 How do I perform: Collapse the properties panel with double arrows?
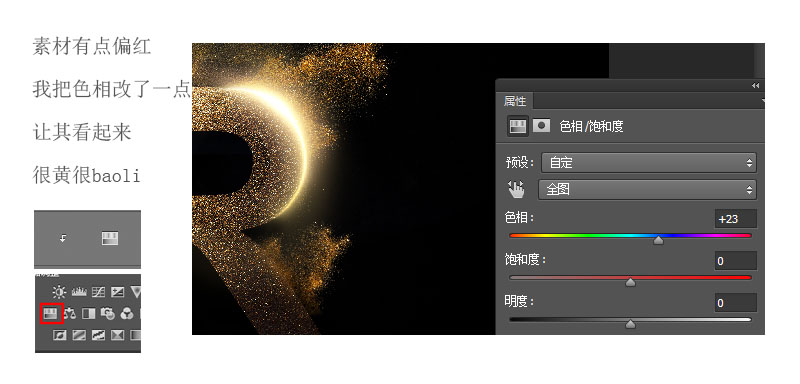[756, 86]
